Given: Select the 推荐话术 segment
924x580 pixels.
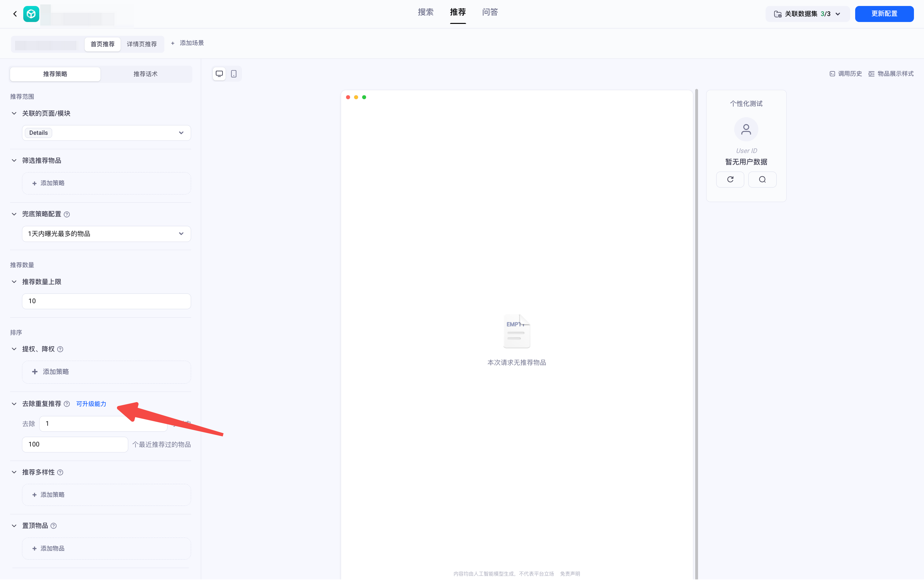Looking at the screenshot, I should [x=146, y=74].
